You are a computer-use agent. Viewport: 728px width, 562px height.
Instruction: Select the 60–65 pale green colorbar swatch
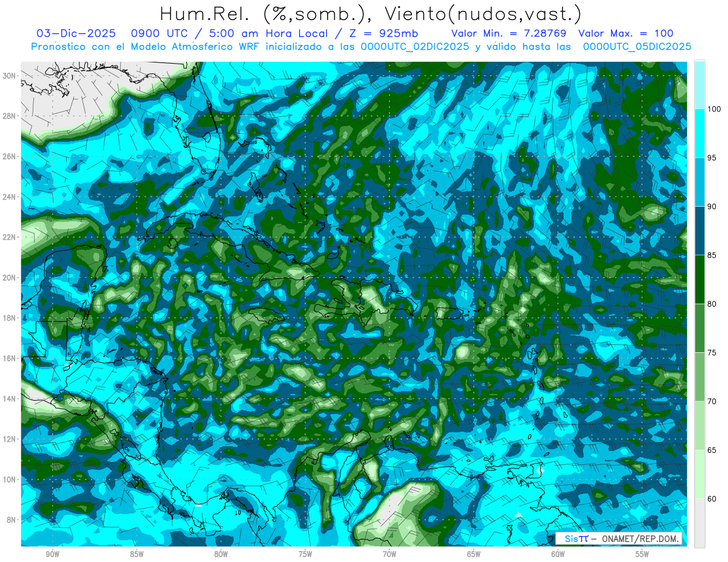click(x=699, y=474)
